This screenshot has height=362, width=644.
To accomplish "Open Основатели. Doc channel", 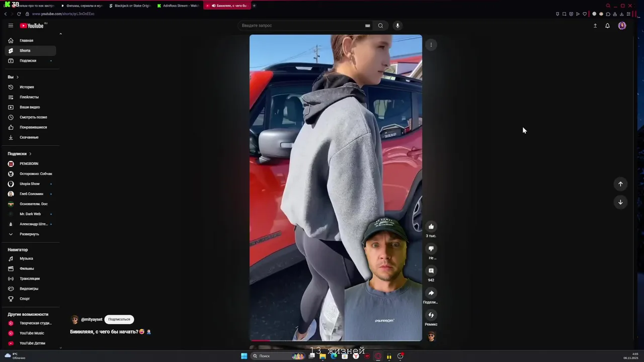I will pos(30,204).
